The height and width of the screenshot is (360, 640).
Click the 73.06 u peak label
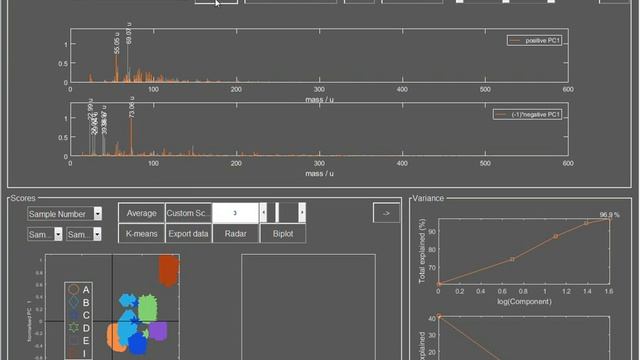131,107
